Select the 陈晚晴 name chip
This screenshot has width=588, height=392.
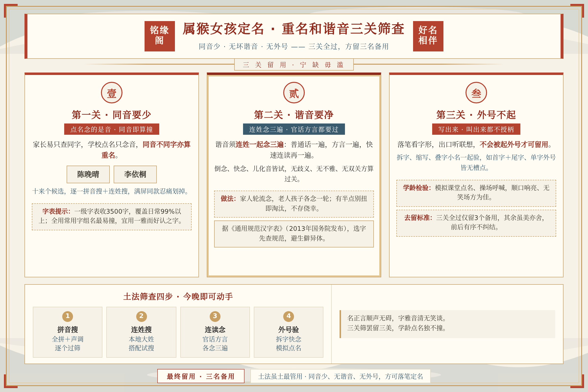(x=88, y=174)
